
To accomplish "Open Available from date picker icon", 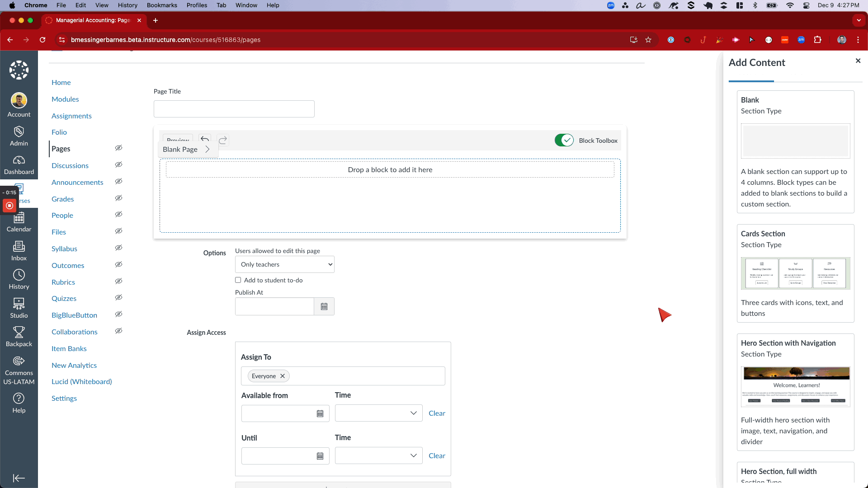I will (x=320, y=413).
